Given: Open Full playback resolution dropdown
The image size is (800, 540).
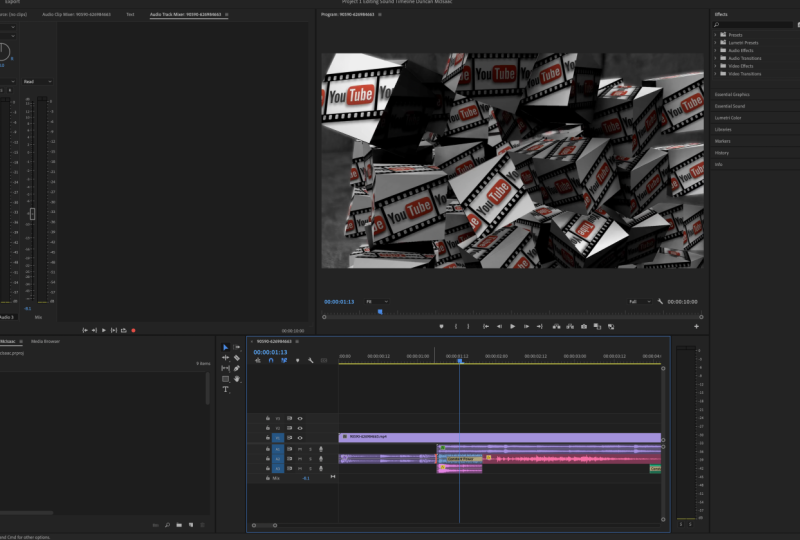Looking at the screenshot, I should [640, 302].
